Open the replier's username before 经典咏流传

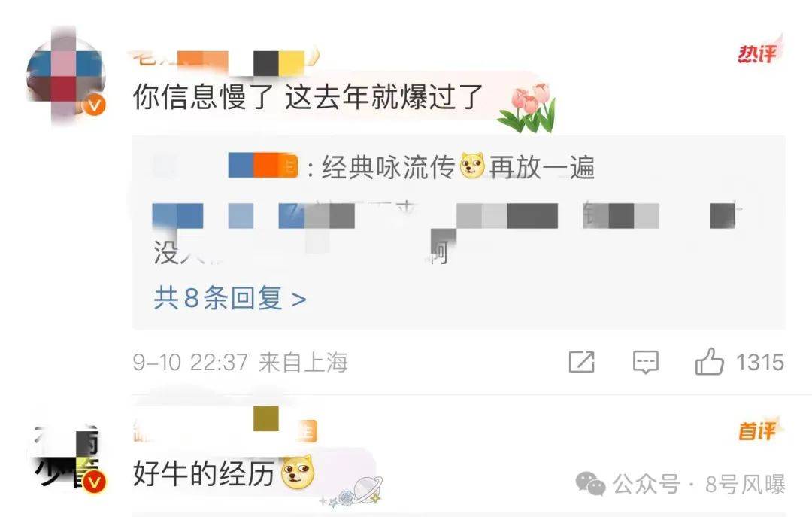click(x=263, y=166)
